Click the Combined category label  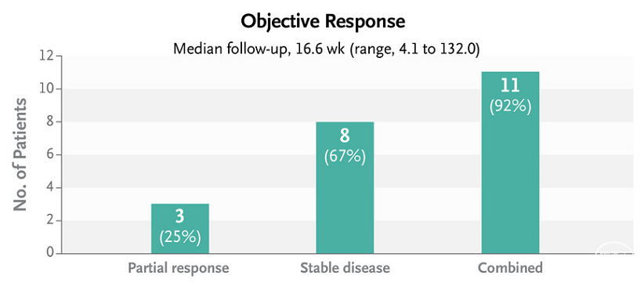point(510,268)
